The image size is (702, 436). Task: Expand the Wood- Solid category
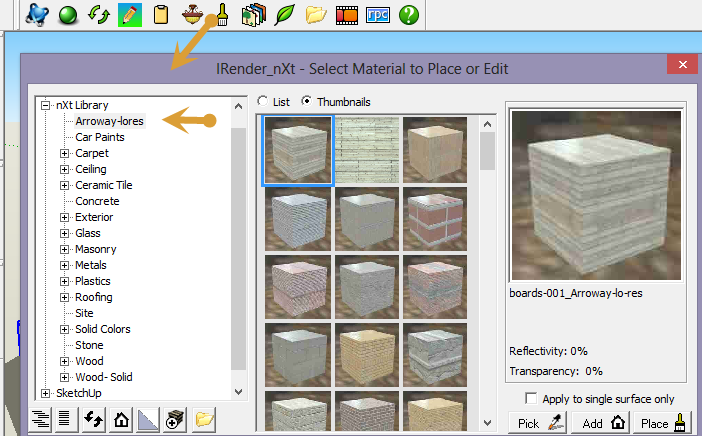(64, 377)
